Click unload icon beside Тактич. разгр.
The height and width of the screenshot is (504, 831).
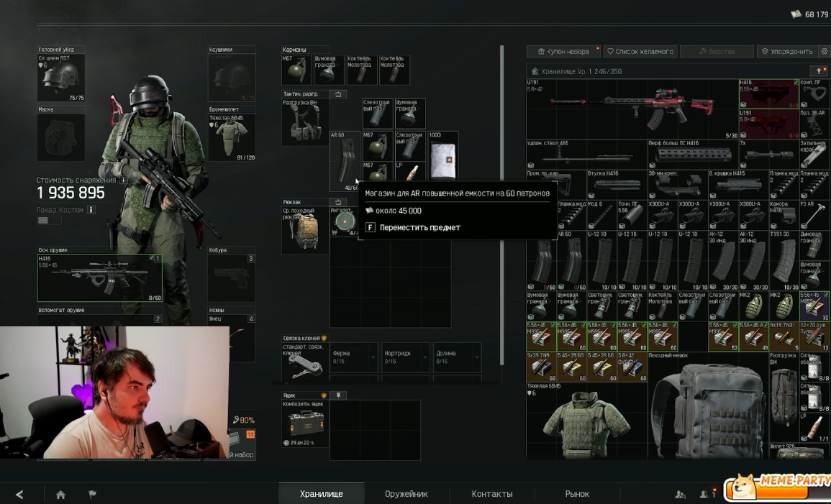click(338, 94)
